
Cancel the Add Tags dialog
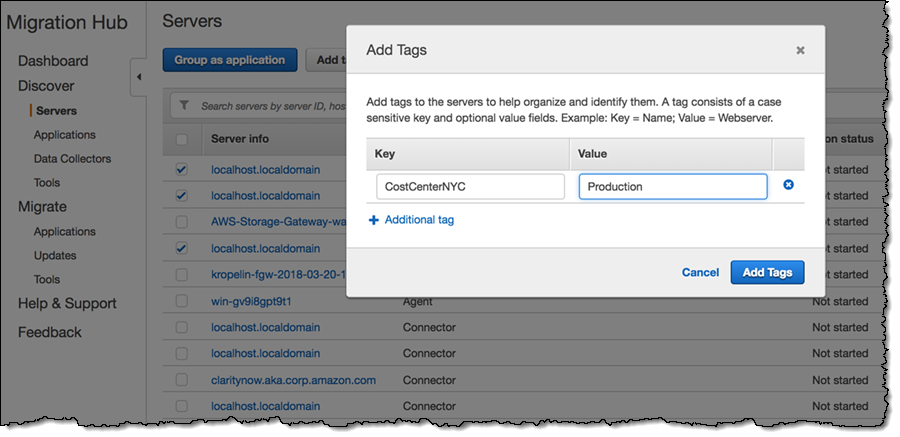click(x=700, y=272)
